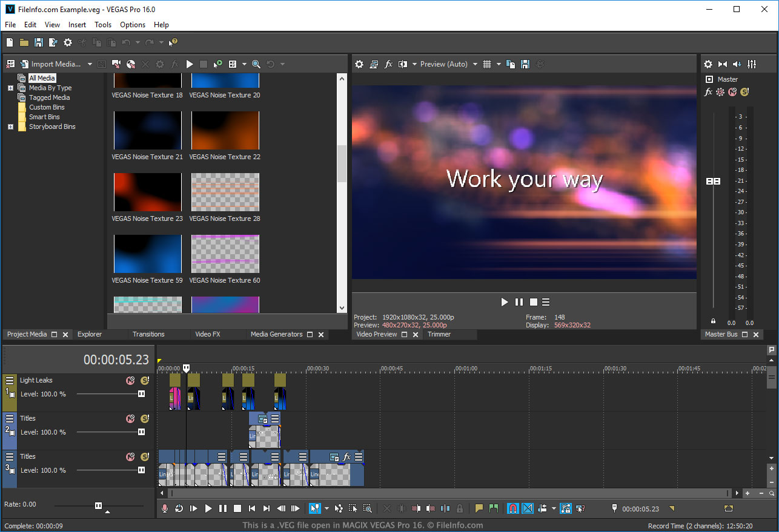
Task: Mute the Titles track numbered 2
Action: coord(130,419)
